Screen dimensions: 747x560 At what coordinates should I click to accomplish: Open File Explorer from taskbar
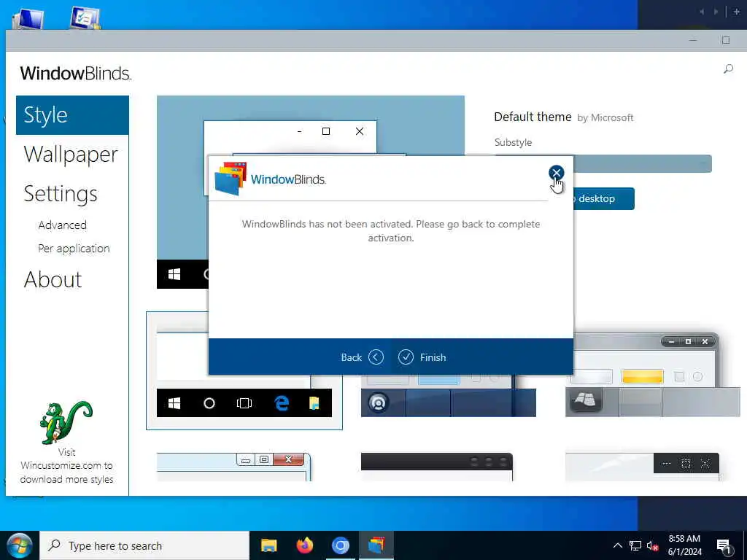(x=269, y=545)
